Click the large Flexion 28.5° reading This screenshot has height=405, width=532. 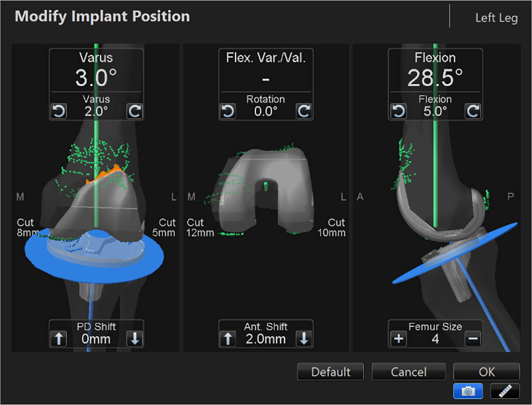point(435,78)
